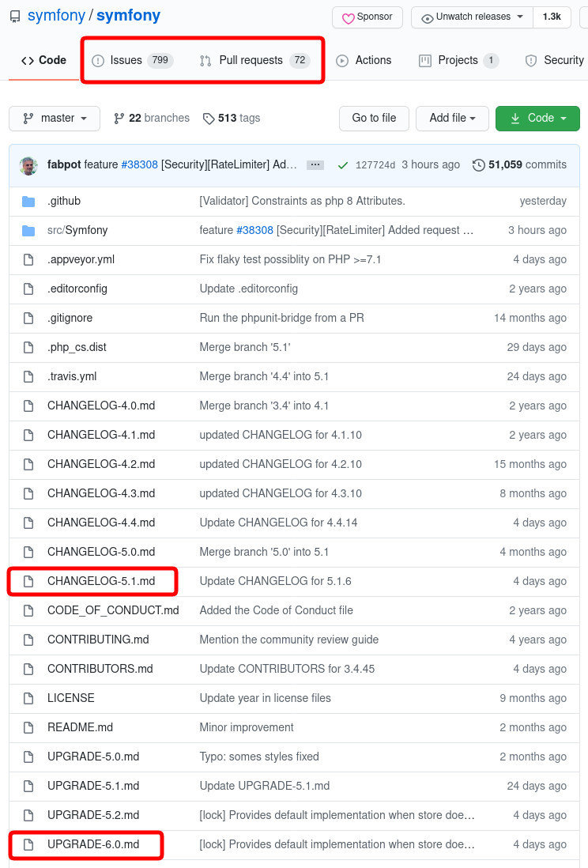Click the commits history clock icon
Image resolution: width=588 pixels, height=868 pixels.
click(x=478, y=165)
